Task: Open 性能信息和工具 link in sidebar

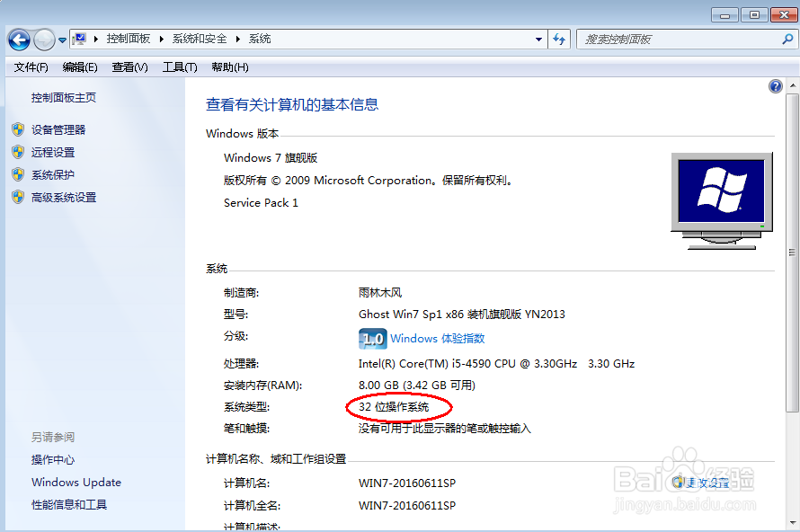Action: click(x=69, y=504)
